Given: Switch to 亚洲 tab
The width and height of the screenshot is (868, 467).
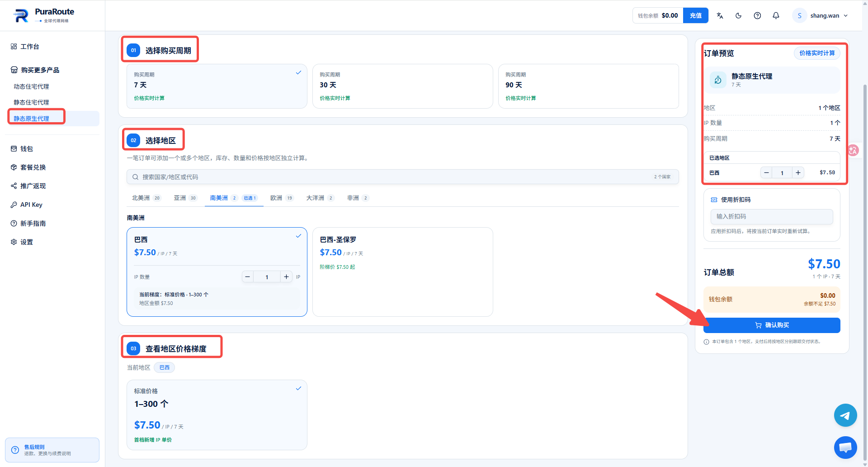Looking at the screenshot, I should 185,198.
